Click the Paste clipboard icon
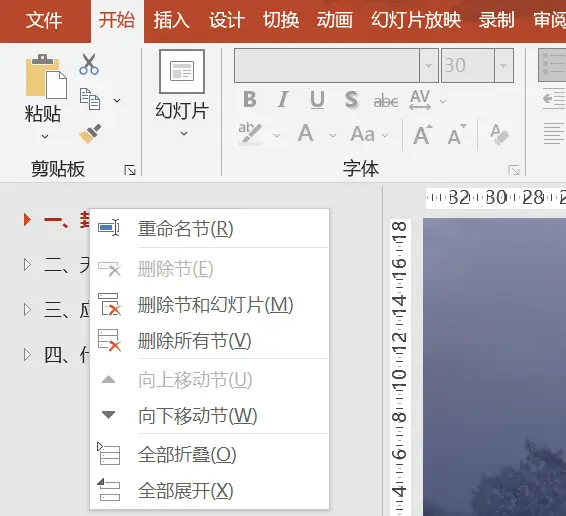This screenshot has width=566, height=516. point(46,76)
